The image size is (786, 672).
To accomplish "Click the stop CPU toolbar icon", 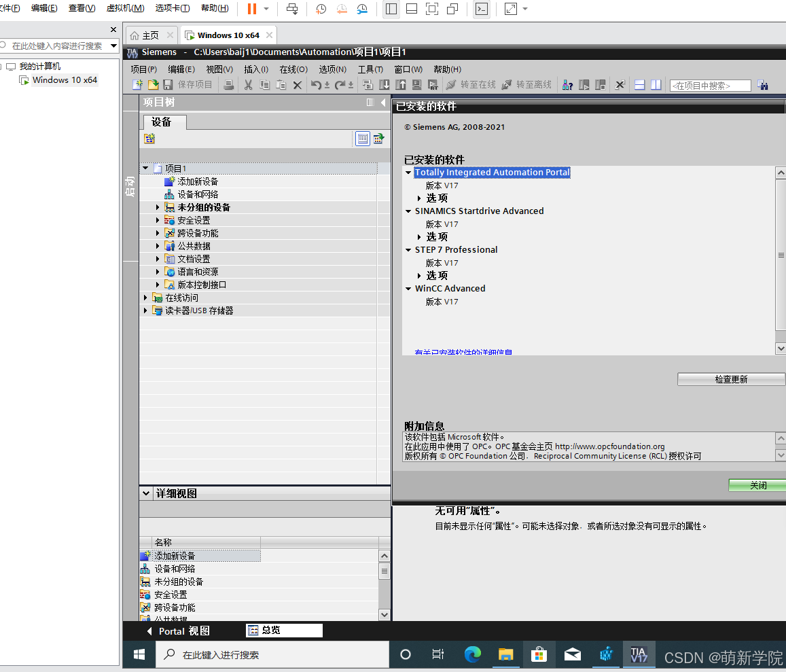I will [x=600, y=85].
